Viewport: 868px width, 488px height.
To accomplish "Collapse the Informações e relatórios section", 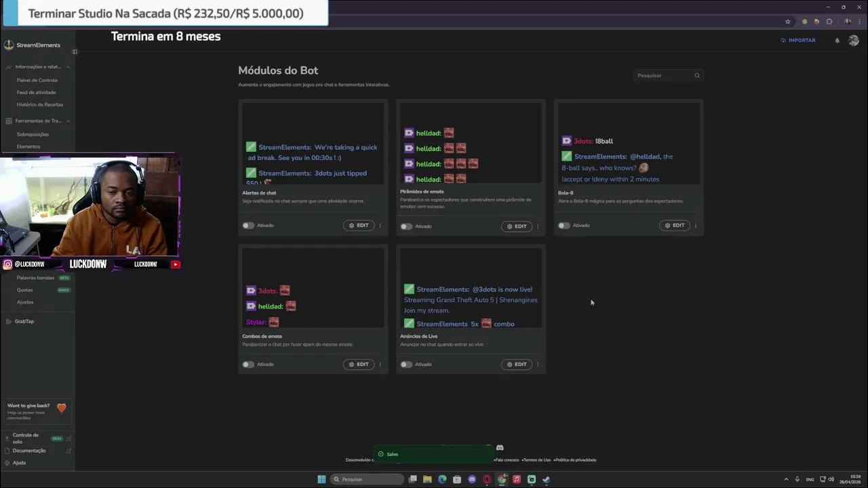I will click(x=68, y=67).
